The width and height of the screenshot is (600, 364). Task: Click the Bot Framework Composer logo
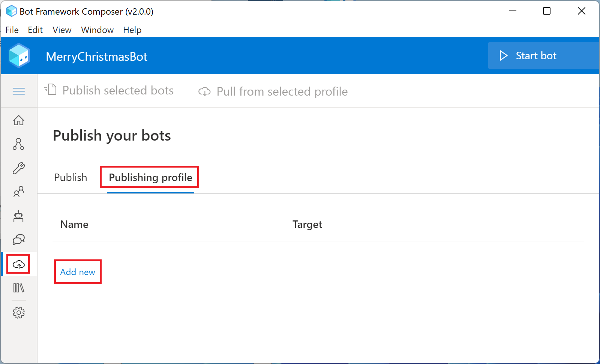[19, 56]
